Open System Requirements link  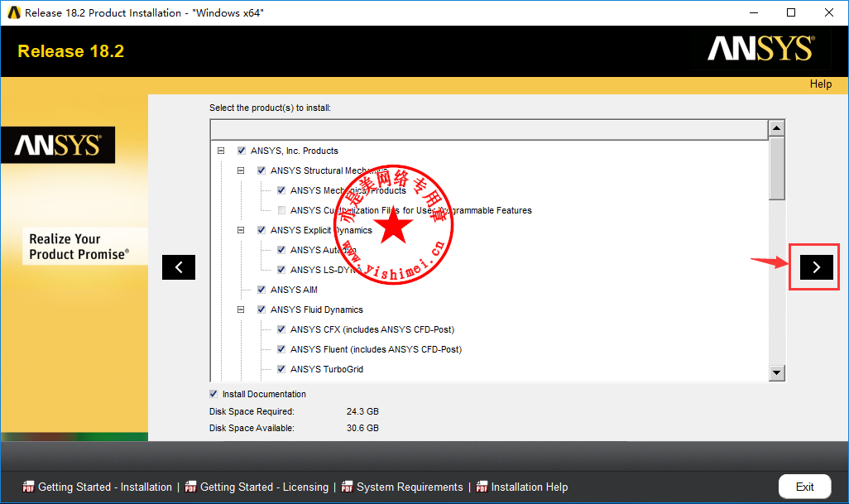coord(410,487)
